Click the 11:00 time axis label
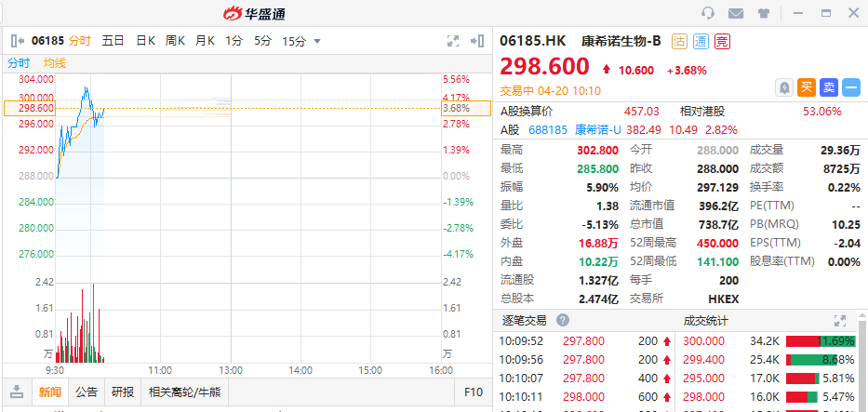This screenshot has width=868, height=412. pyautogui.click(x=161, y=370)
